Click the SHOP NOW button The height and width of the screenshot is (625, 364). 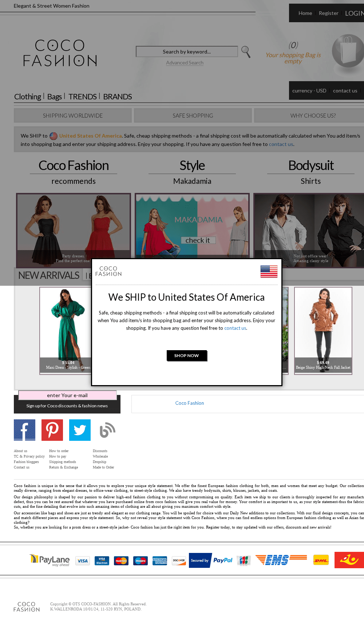(x=187, y=356)
